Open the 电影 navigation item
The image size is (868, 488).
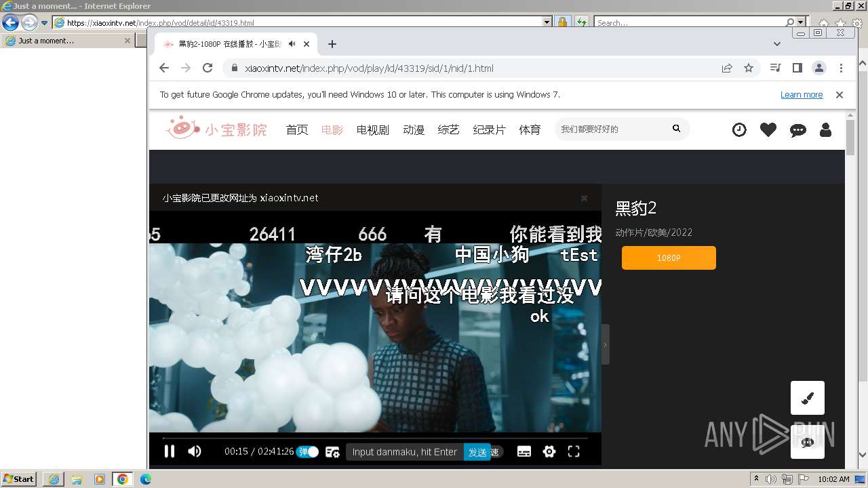pos(332,129)
